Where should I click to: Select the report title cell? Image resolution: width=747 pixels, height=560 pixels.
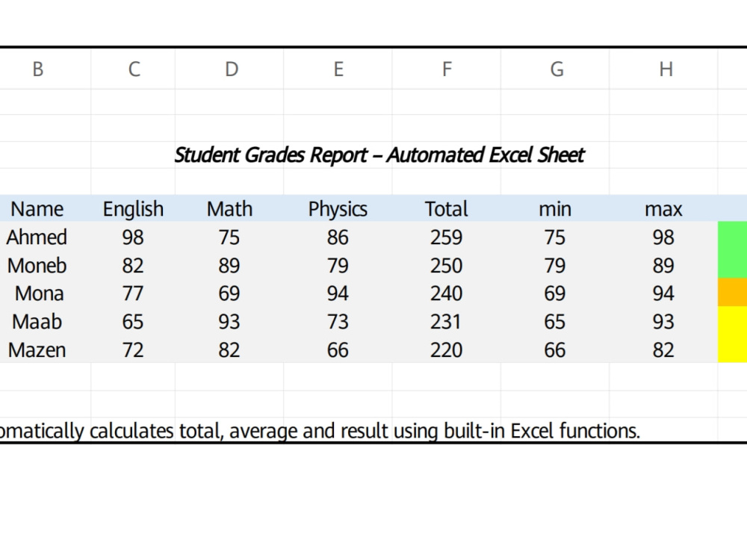coord(379,155)
